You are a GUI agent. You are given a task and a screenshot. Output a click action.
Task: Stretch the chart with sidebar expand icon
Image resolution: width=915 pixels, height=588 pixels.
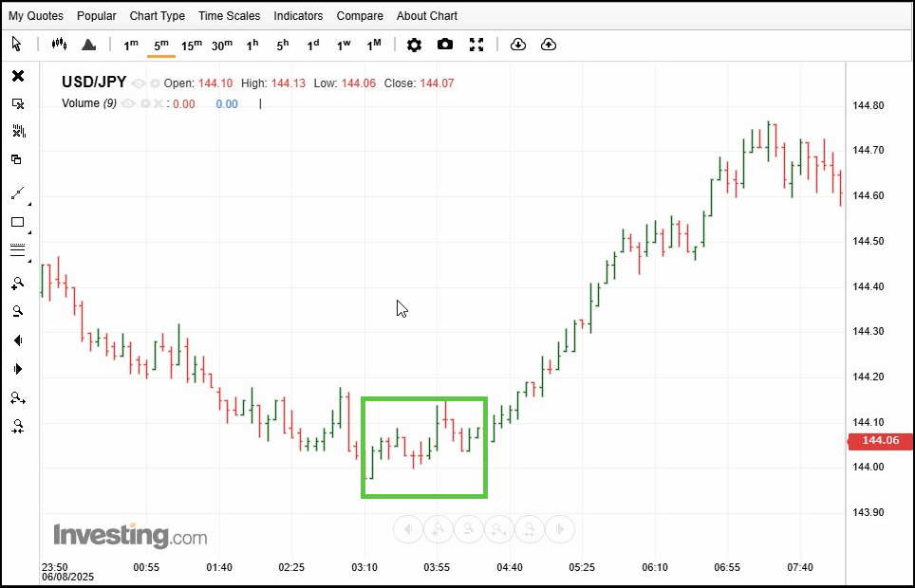pyautogui.click(x=18, y=398)
